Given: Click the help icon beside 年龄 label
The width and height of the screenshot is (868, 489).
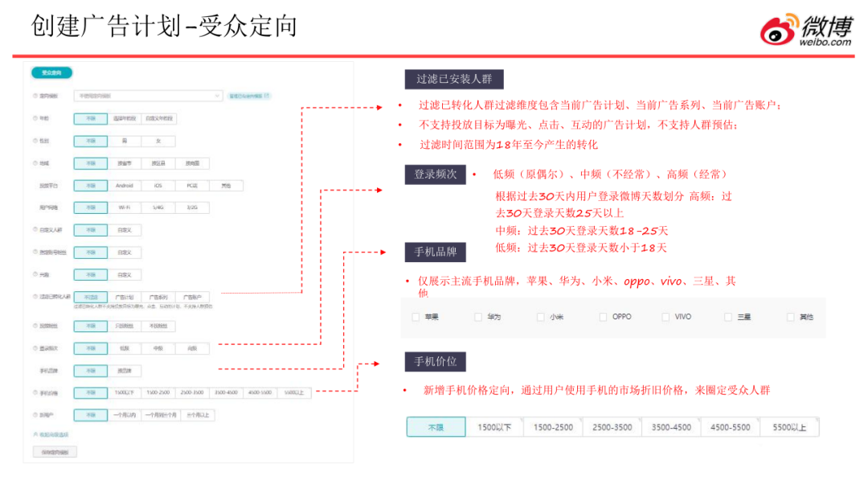Looking at the screenshot, I should 35,118.
